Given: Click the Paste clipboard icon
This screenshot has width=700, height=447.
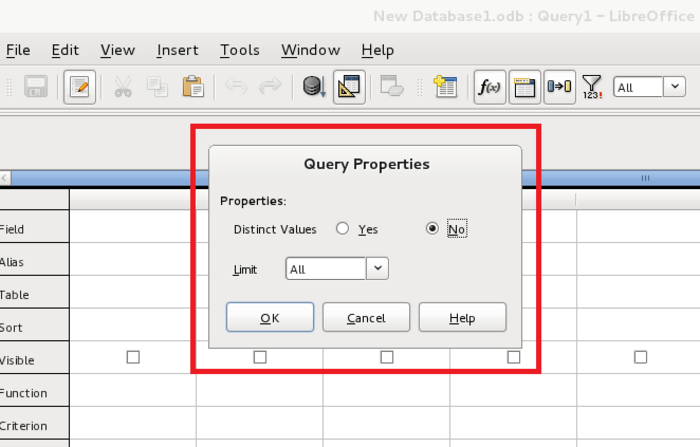Looking at the screenshot, I should pyautogui.click(x=193, y=87).
